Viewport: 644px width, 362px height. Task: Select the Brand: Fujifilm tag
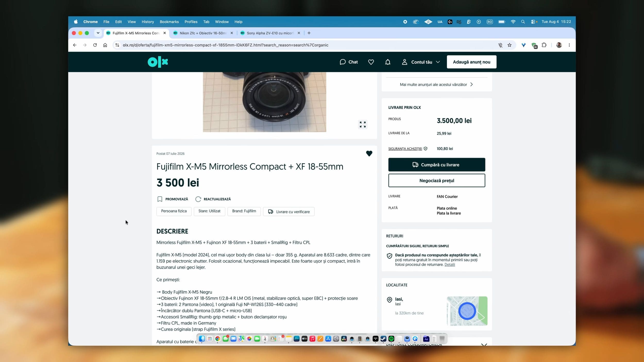coord(244,211)
